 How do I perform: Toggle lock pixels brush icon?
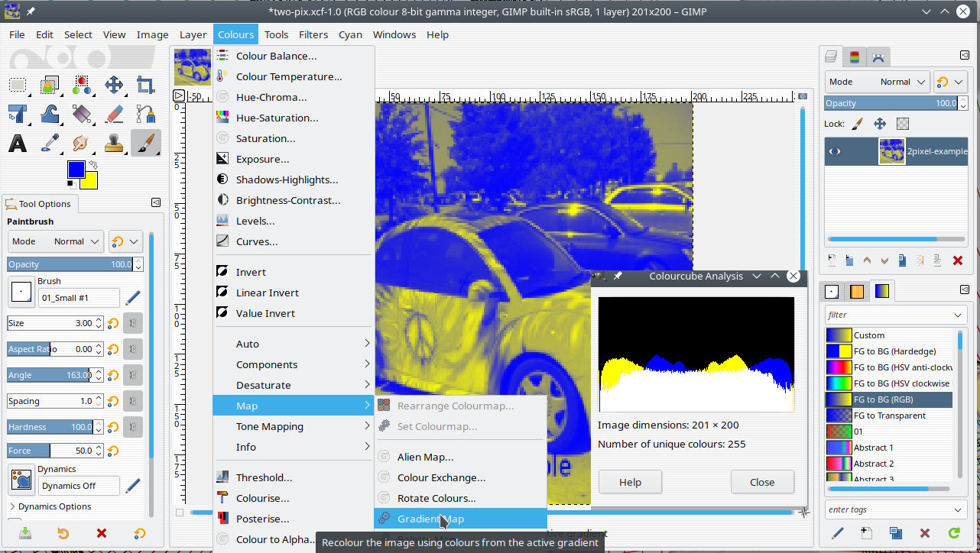(857, 123)
